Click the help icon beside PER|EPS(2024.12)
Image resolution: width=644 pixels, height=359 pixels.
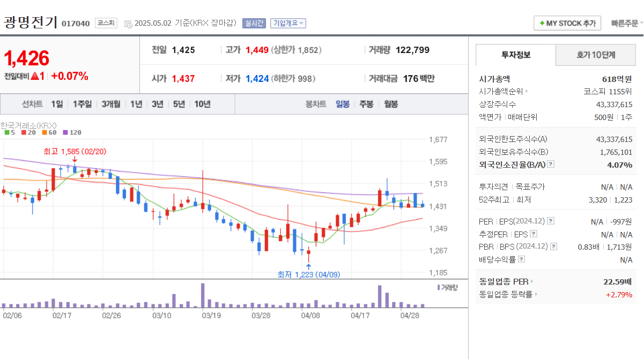point(551,221)
